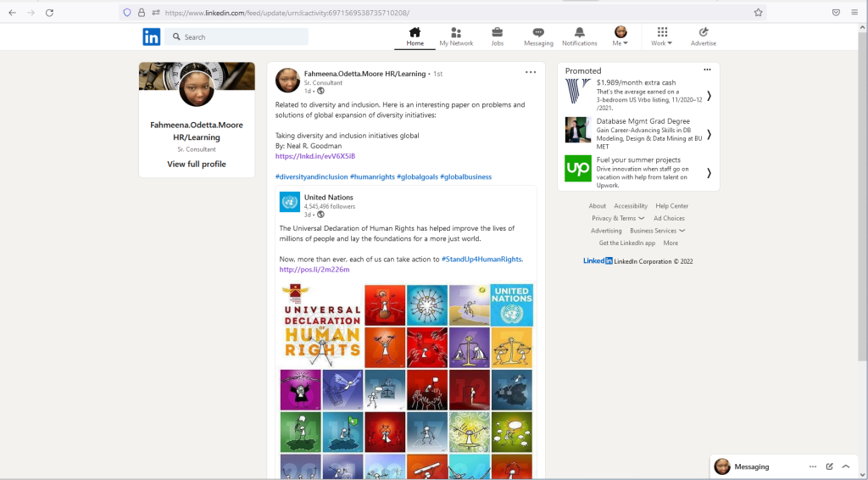Screen dimensions: 868x480
Task: Click the LinkedIn logo icon
Action: pos(151,36)
